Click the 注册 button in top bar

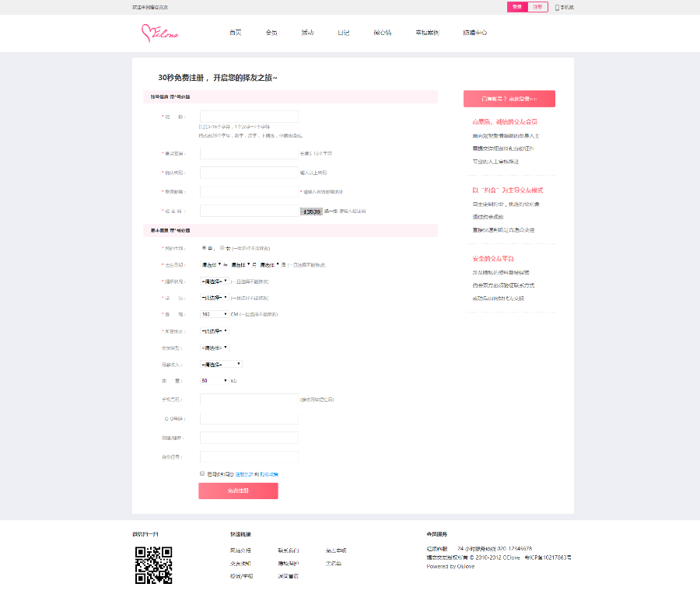pos(538,7)
